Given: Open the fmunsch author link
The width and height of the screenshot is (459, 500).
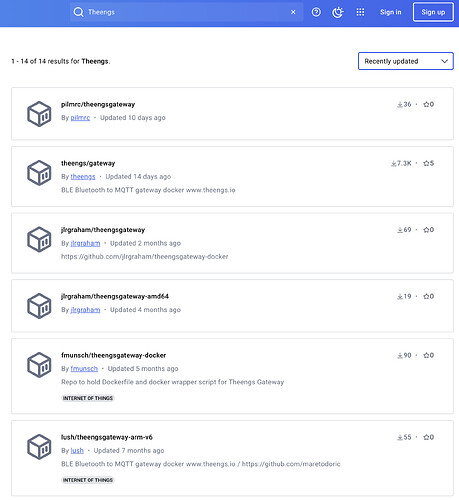Looking at the screenshot, I should coord(84,369).
